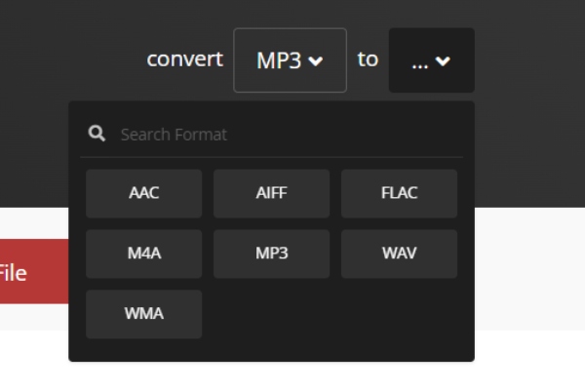Open the MP3 source format dropdown

[290, 60]
